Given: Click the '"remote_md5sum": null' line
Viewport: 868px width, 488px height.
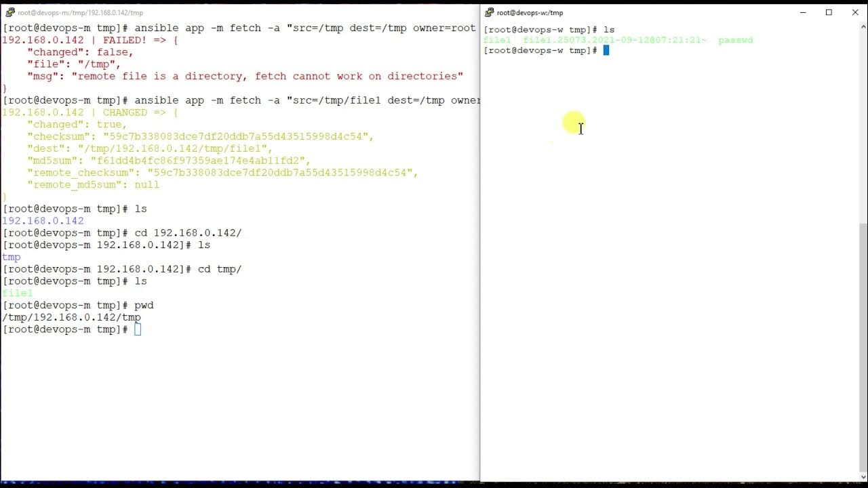Looking at the screenshot, I should pos(93,184).
